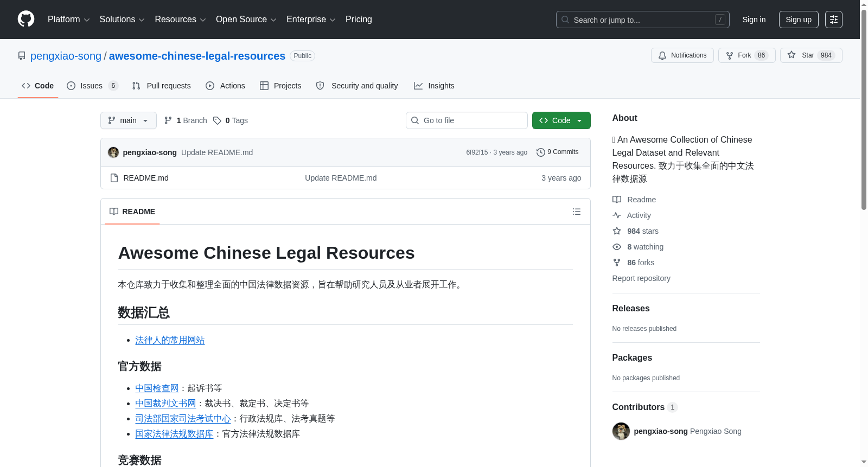Screen dimensions: 868x467
Task: Open the green Code clone dropdown
Action: coord(561,120)
